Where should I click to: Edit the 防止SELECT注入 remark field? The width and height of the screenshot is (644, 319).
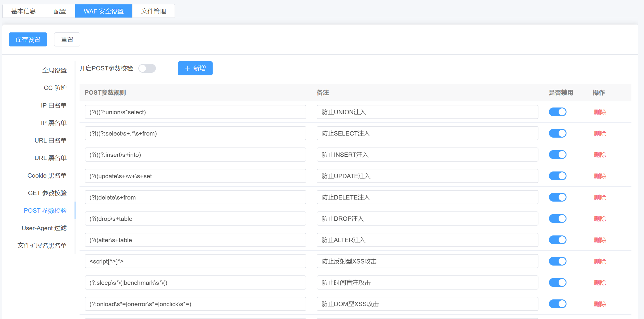pyautogui.click(x=427, y=133)
